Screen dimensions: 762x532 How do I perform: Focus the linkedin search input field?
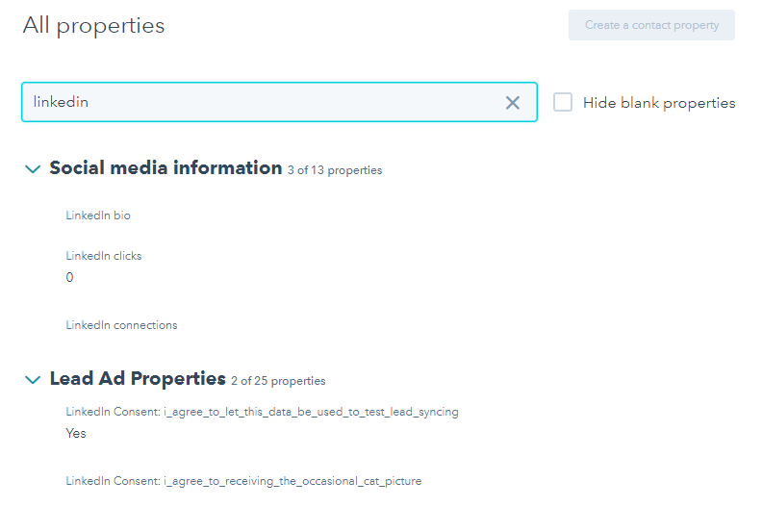[260, 102]
